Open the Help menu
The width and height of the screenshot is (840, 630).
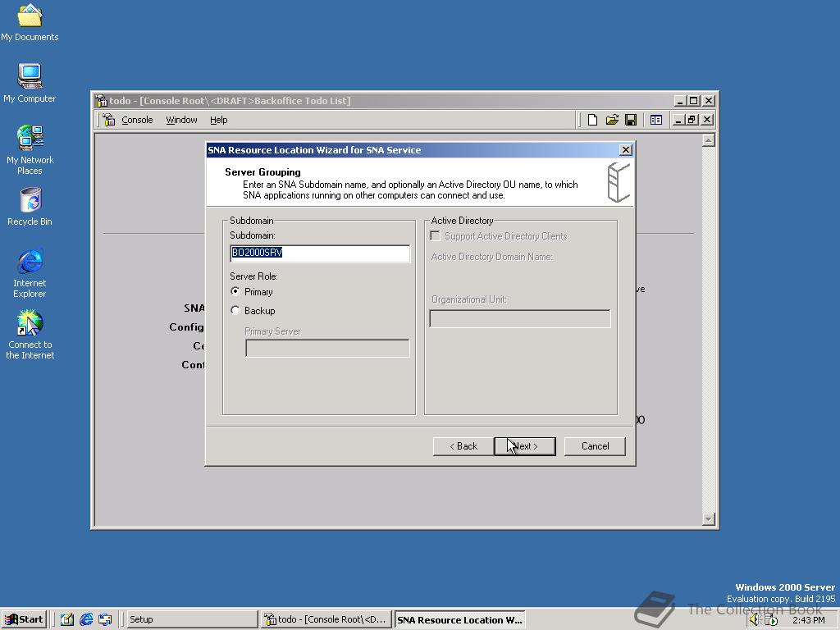tap(218, 120)
